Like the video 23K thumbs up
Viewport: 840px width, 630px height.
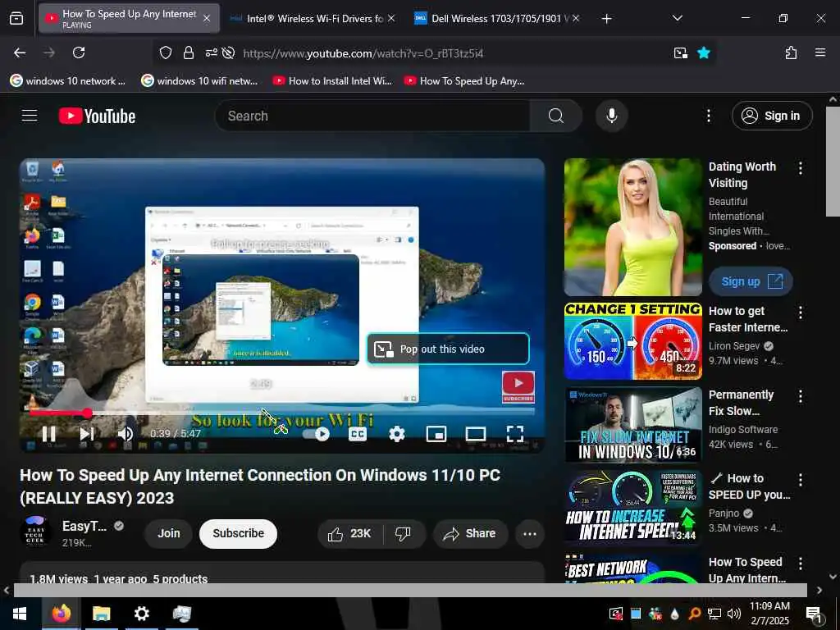tap(350, 533)
